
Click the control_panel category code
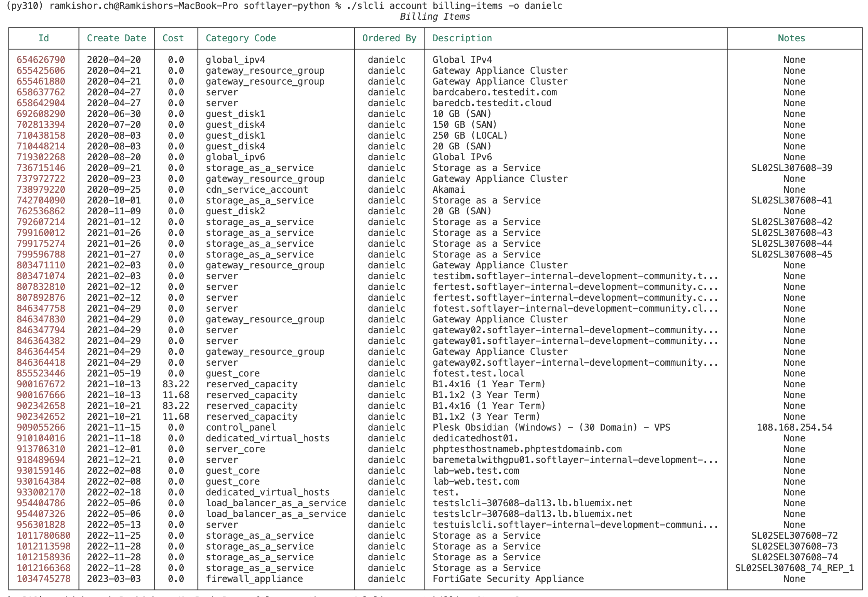[x=240, y=427]
